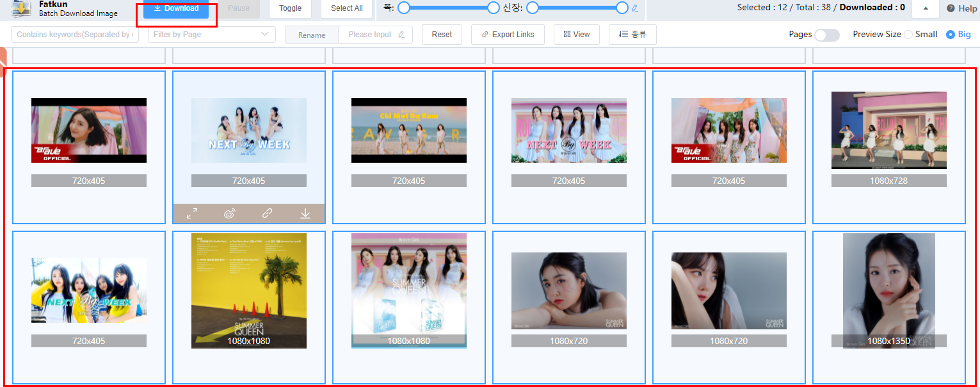Open the 종류 sort button
980x387 pixels.
632,35
